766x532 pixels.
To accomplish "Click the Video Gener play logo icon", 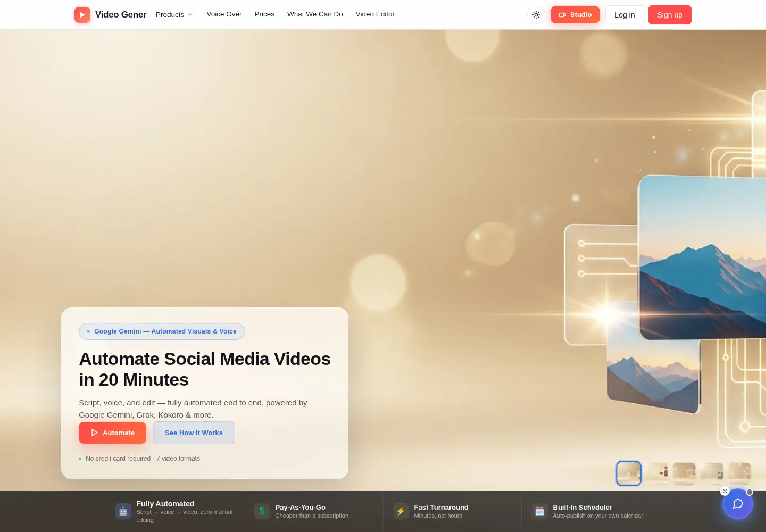I will (82, 15).
